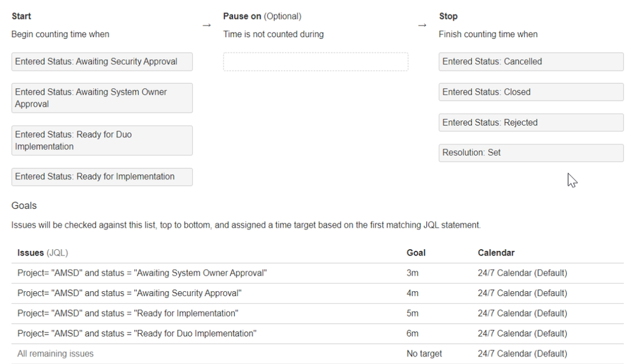
Task: Select the Awaiting Security Approval JQL goal row
Action: click(318, 293)
